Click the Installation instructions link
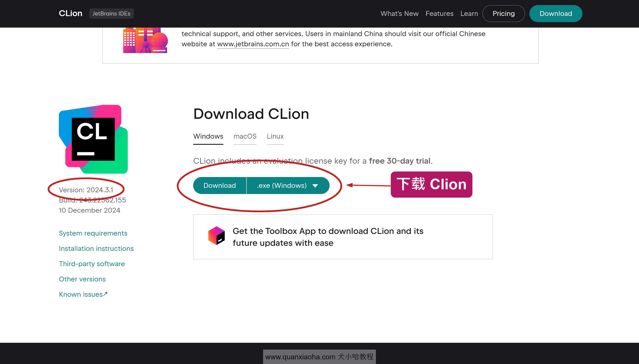This screenshot has width=639, height=364. click(x=96, y=248)
